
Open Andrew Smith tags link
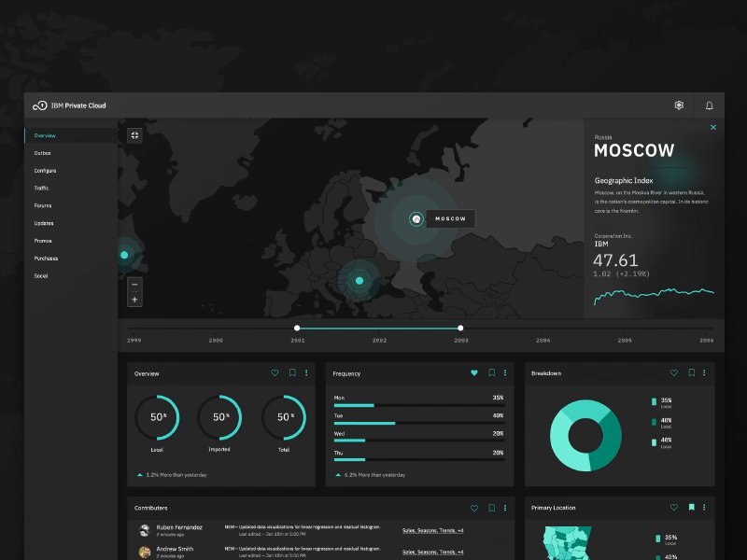pos(433,552)
